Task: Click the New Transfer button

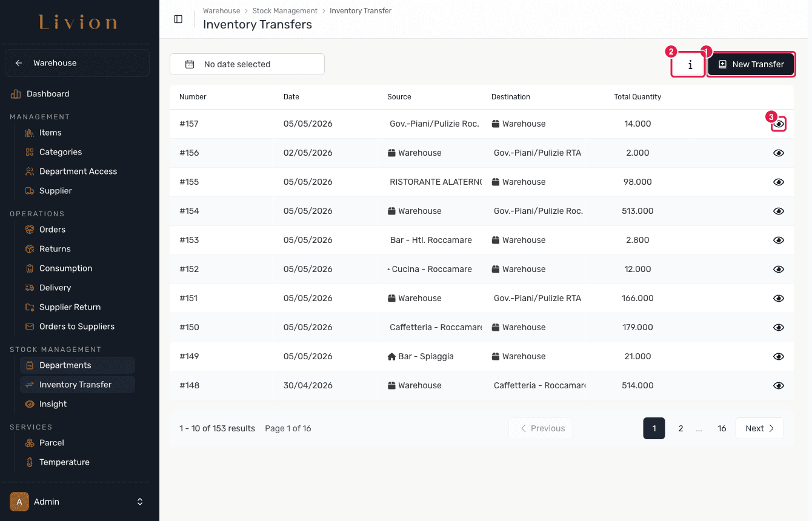Action: point(751,64)
